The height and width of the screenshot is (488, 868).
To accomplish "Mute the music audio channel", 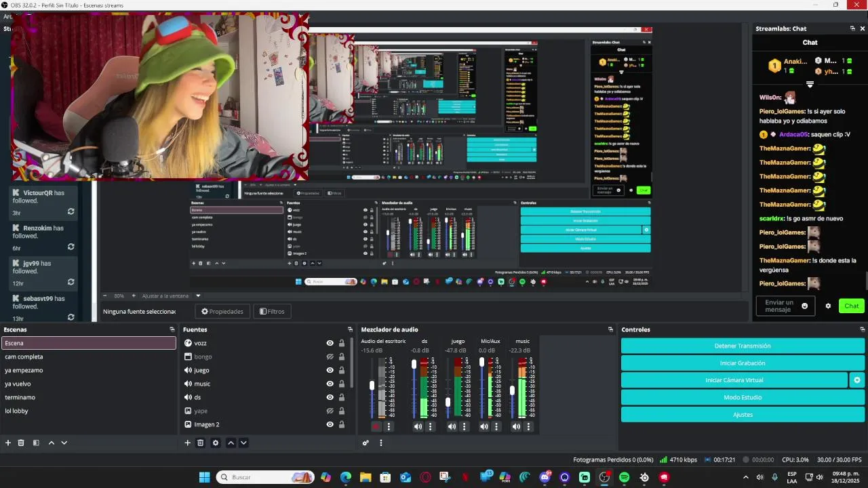I will point(516,426).
